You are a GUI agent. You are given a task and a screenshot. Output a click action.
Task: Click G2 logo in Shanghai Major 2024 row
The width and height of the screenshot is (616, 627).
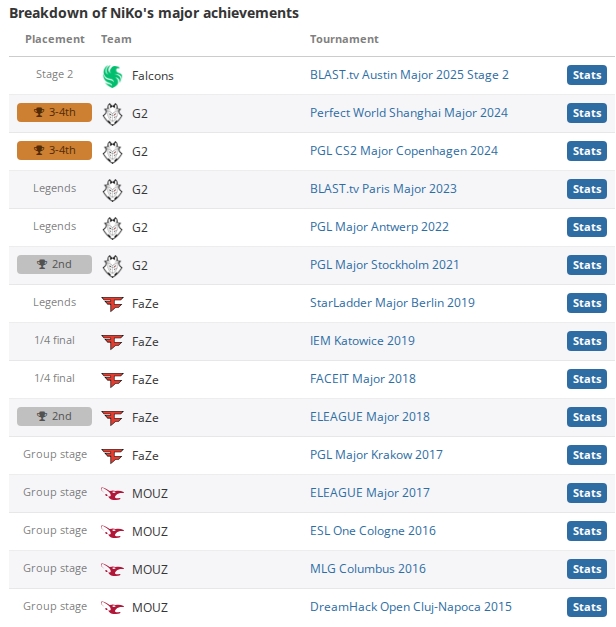tap(112, 114)
